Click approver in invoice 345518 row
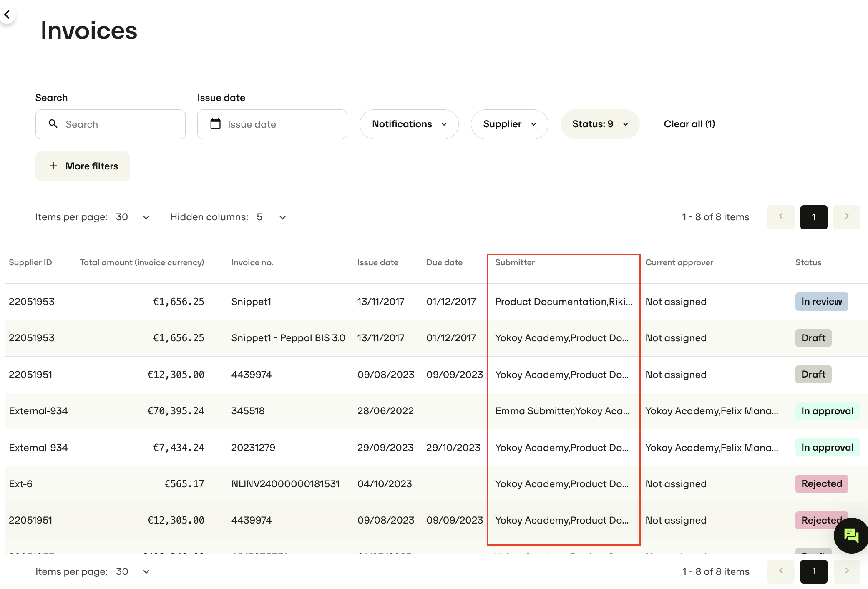Viewport: 868px width, 589px height. coord(712,411)
